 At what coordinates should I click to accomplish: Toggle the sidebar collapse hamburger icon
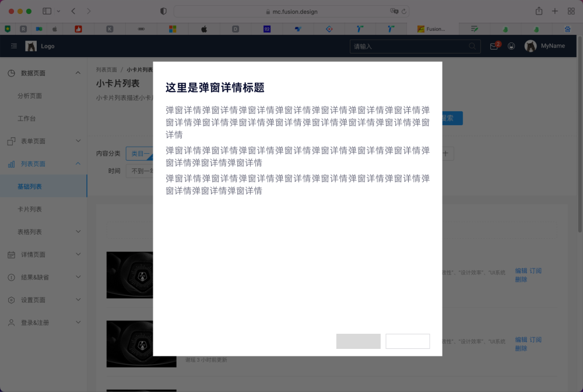click(13, 46)
